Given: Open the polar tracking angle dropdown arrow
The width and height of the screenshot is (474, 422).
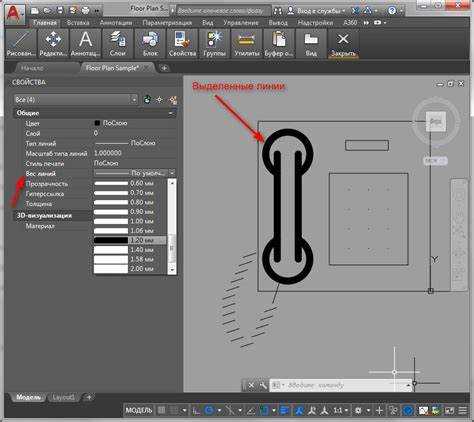Looking at the screenshot, I should tap(219, 410).
